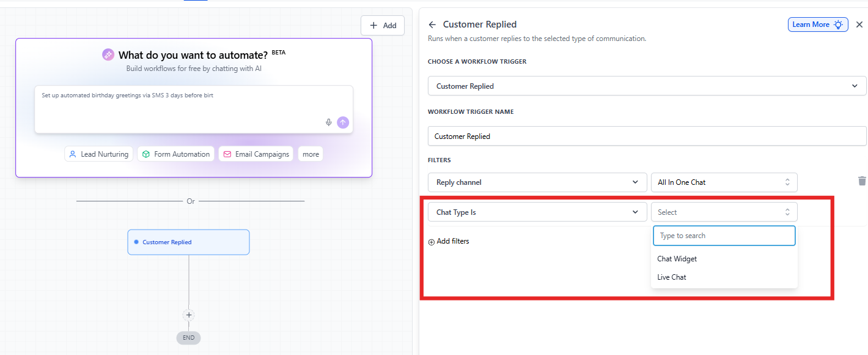This screenshot has height=355, width=868.
Task: Select the Live Chat option
Action: click(x=671, y=277)
